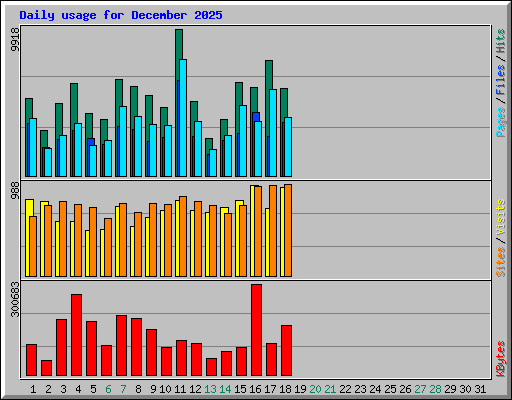This screenshot has width=512, height=400.
Task: Click green weekend day label 6
Action: [108, 389]
